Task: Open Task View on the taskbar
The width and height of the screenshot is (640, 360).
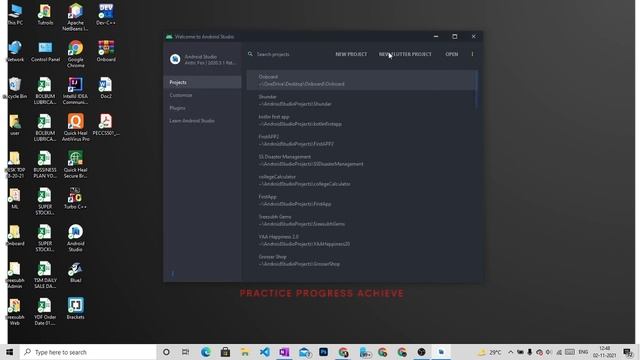Action: click(185, 352)
